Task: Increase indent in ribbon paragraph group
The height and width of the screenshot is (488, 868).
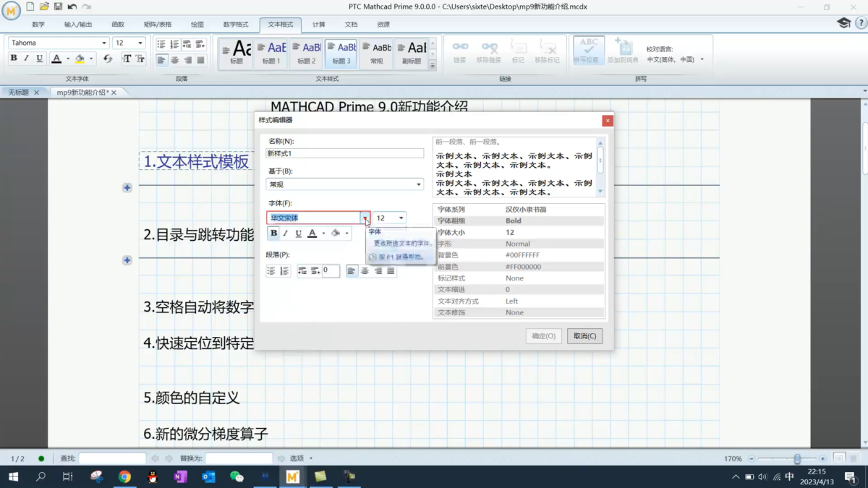Action: tap(200, 44)
